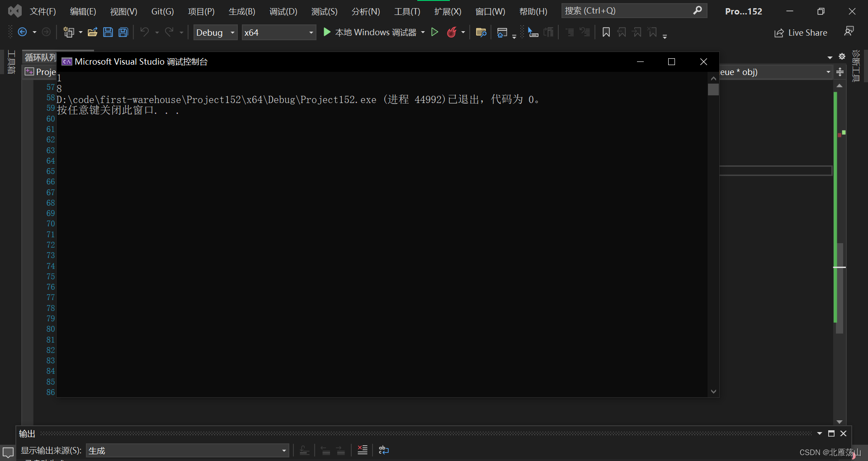Open the 视图(V) menu

point(124,11)
